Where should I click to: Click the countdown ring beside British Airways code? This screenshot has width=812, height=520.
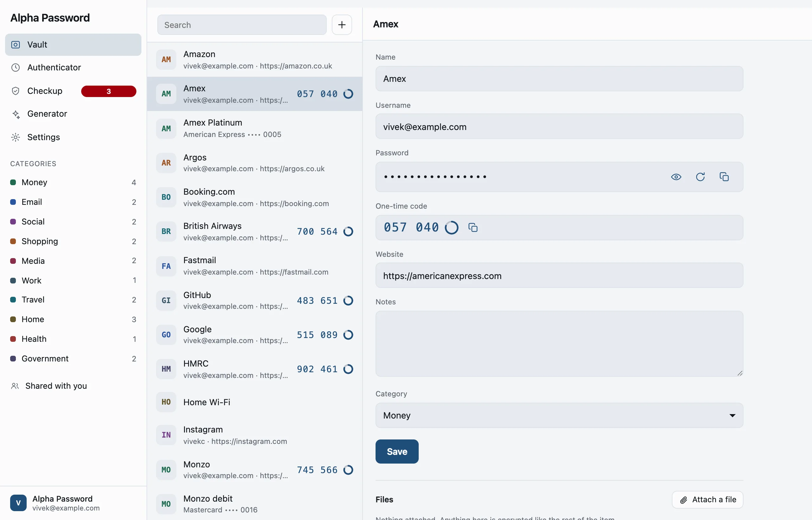click(348, 231)
